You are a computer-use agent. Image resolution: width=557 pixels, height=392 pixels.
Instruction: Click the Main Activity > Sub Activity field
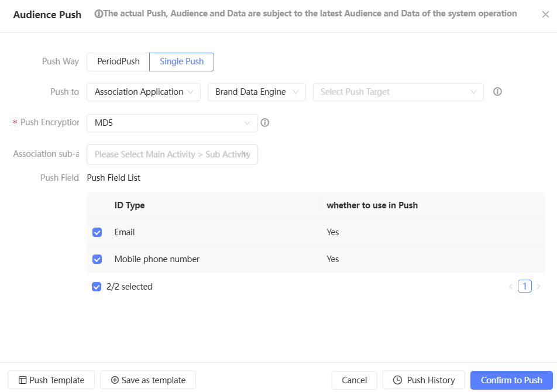pos(172,154)
